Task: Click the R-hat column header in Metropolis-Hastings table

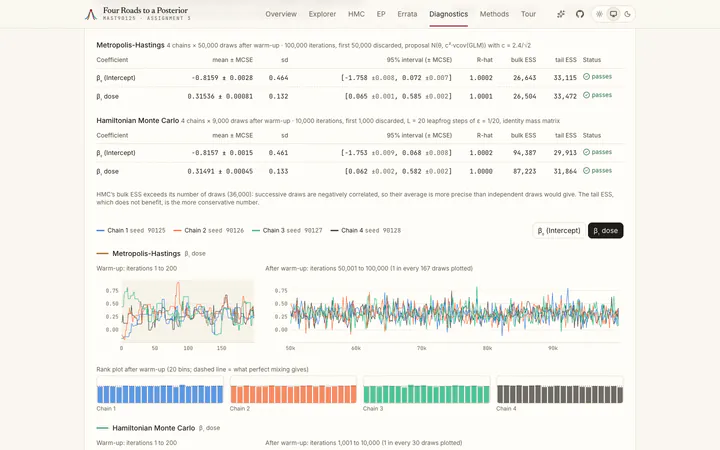Action: (484, 60)
